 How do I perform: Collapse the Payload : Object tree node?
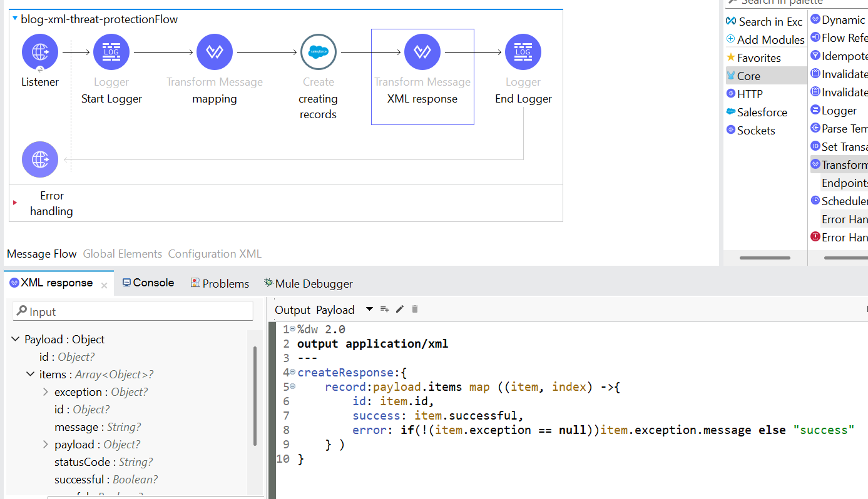(x=15, y=339)
